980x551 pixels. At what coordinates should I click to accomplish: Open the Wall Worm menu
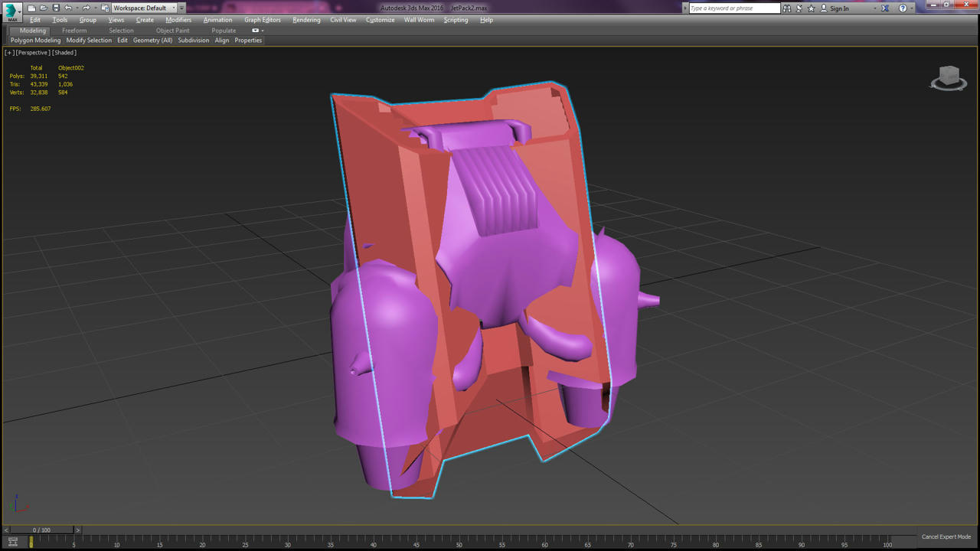[420, 20]
